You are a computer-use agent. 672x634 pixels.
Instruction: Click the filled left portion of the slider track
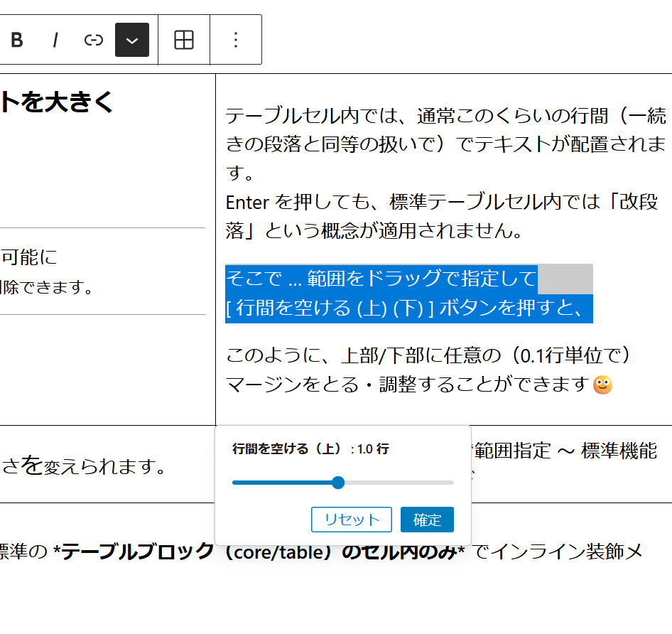click(x=284, y=483)
